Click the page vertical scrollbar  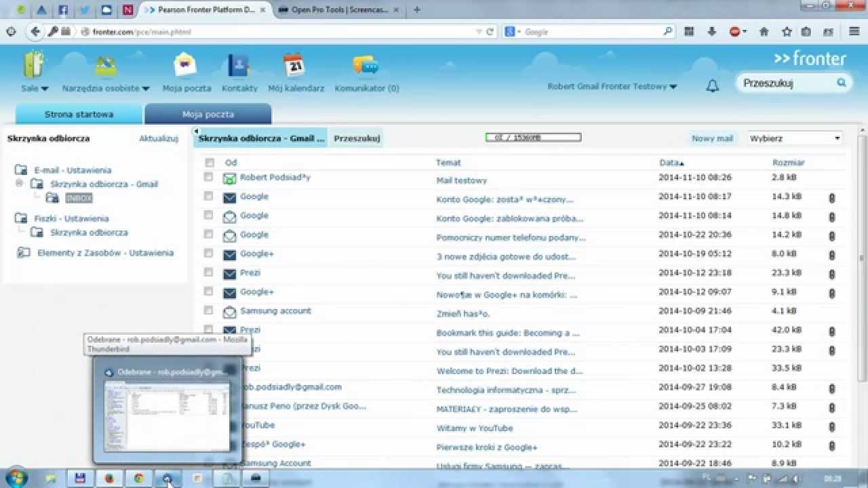[863, 258]
